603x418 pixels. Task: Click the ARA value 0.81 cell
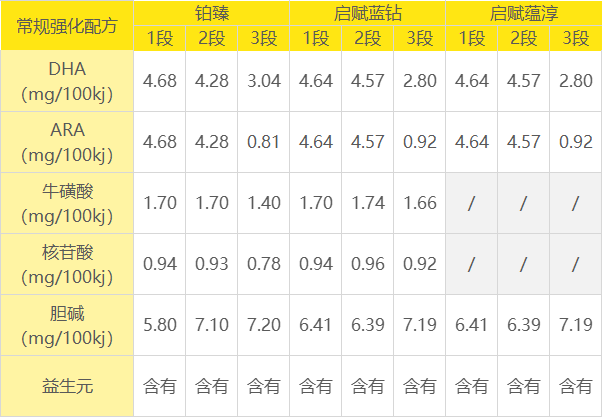click(264, 142)
